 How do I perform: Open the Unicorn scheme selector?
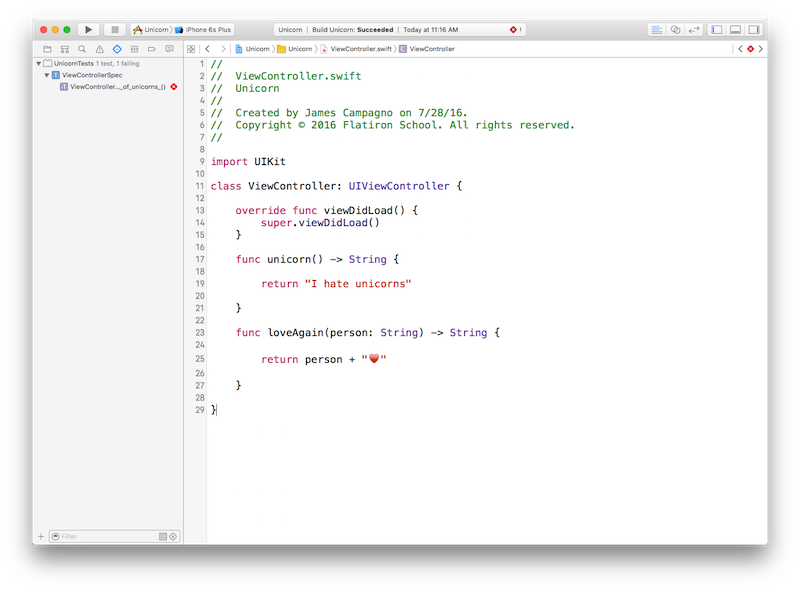click(x=151, y=30)
